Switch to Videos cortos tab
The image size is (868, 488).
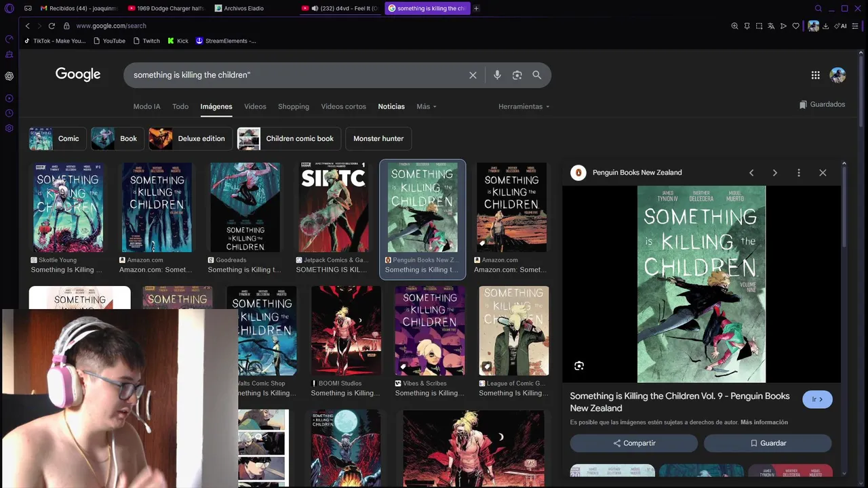(343, 106)
